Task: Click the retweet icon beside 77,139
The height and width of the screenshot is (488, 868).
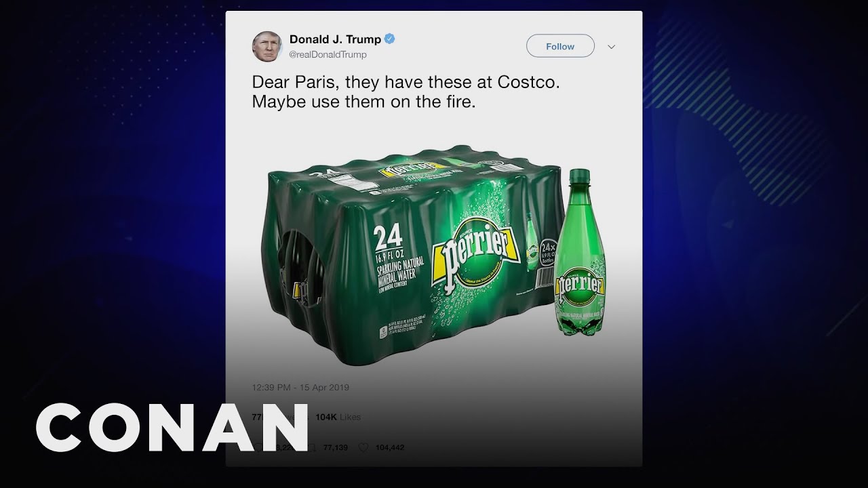Action: (314, 447)
